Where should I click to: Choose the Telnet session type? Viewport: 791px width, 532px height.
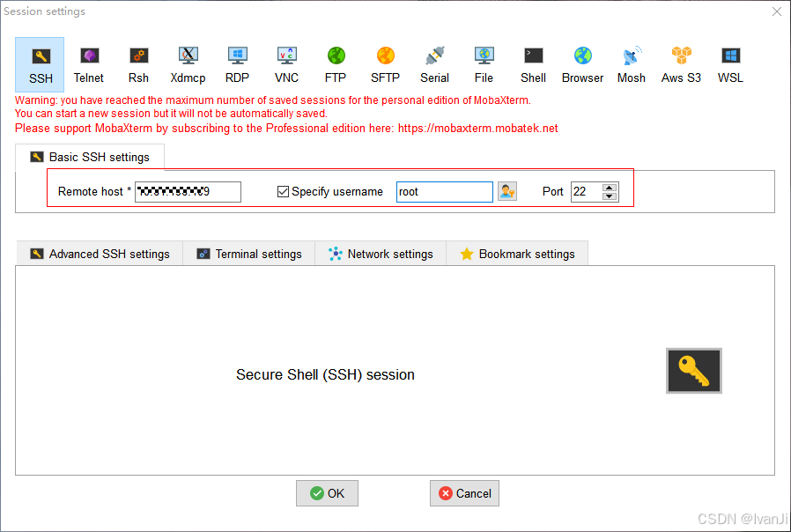point(89,64)
